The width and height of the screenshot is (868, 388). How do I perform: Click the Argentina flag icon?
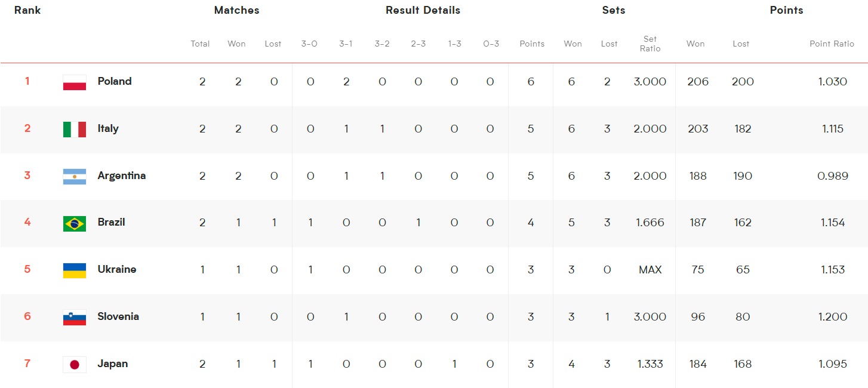pyautogui.click(x=75, y=176)
